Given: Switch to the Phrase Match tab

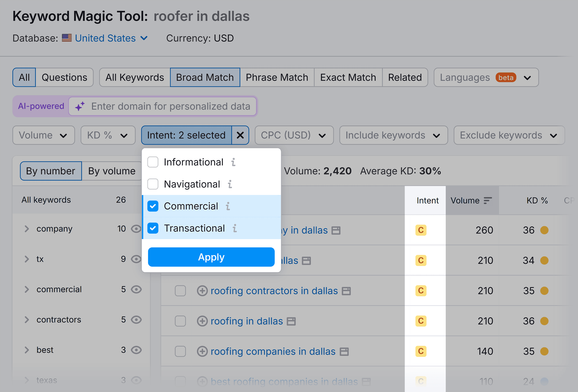Looking at the screenshot, I should coord(277,77).
